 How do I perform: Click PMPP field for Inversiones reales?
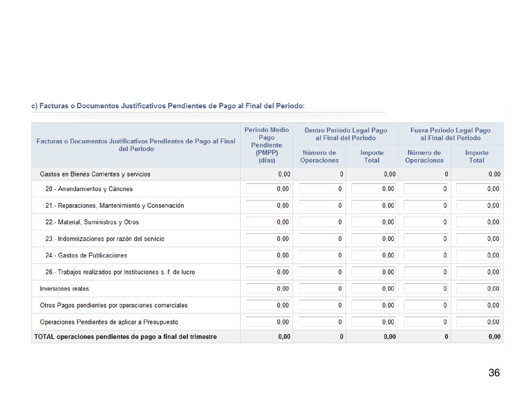pyautogui.click(x=268, y=288)
